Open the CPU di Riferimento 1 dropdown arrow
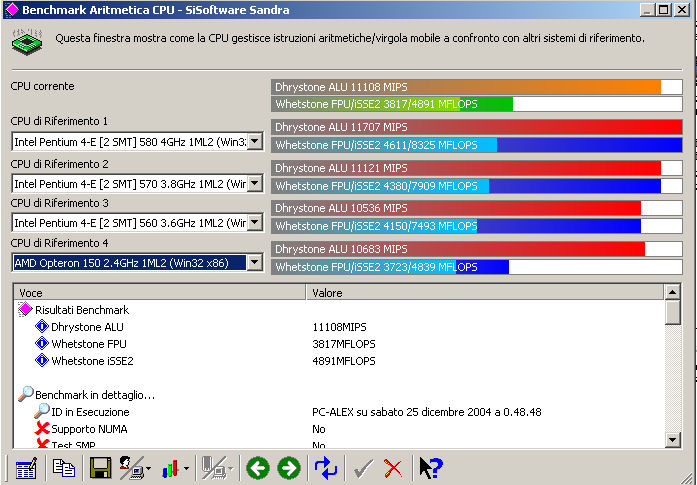 [255, 142]
